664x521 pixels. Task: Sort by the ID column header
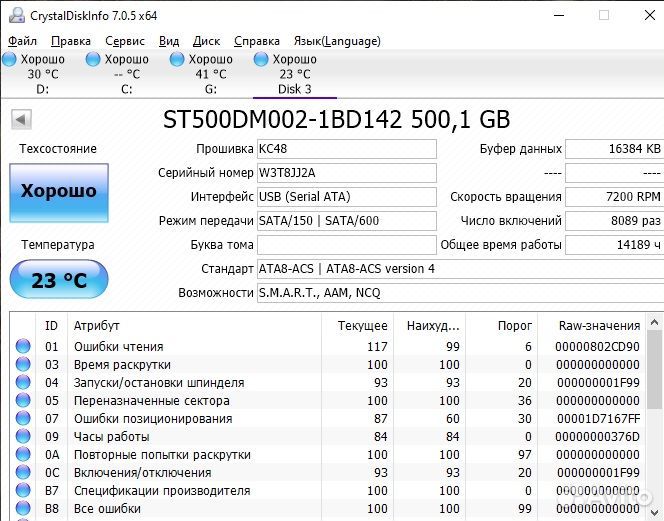[x=52, y=326]
